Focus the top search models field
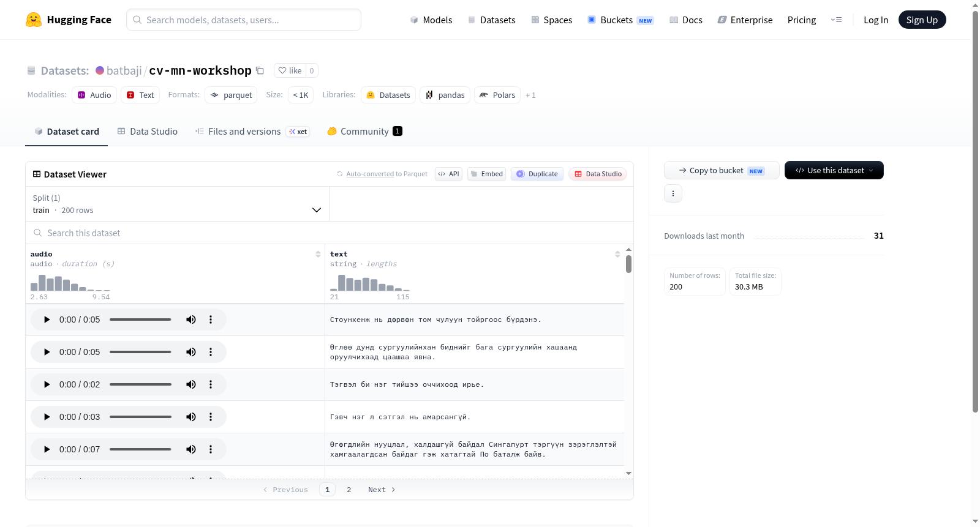Image resolution: width=980 pixels, height=527 pixels. (x=244, y=20)
